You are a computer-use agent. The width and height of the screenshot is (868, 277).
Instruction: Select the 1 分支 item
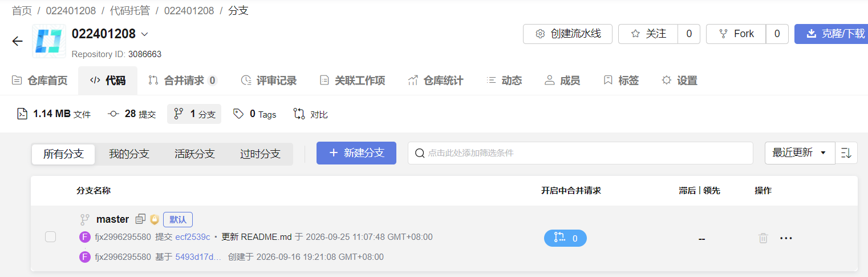[194, 114]
